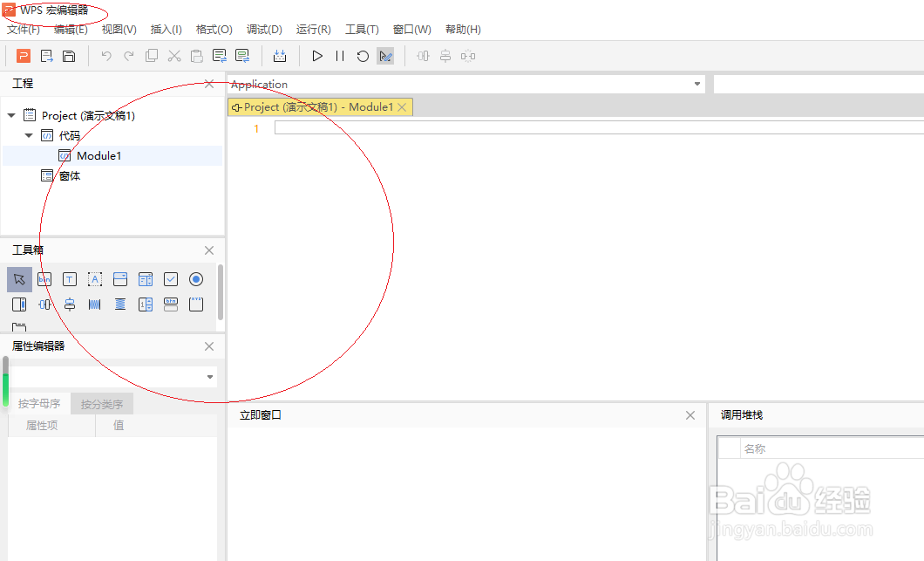Image resolution: width=924 pixels, height=561 pixels.
Task: Select the combo box control in toolbox
Action: 120,279
